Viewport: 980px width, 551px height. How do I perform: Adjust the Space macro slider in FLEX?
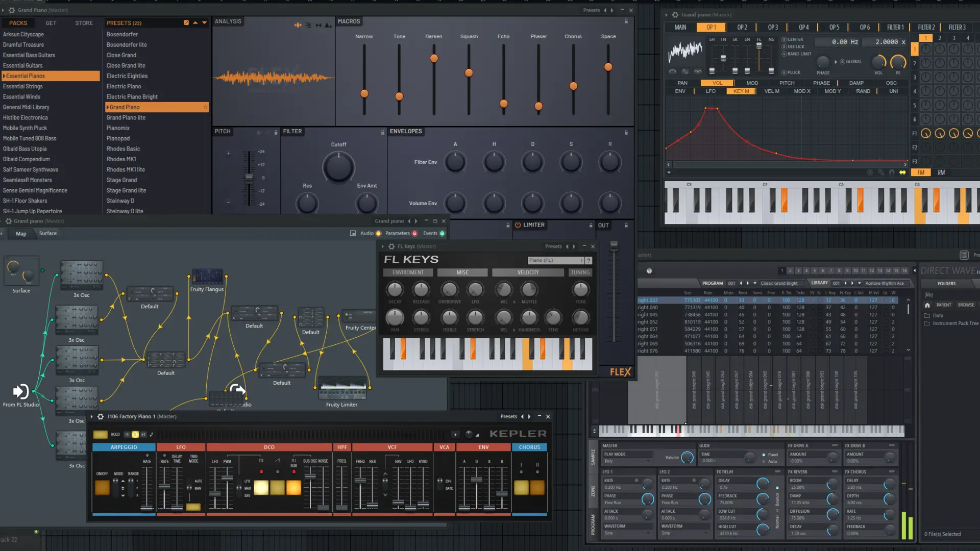608,67
